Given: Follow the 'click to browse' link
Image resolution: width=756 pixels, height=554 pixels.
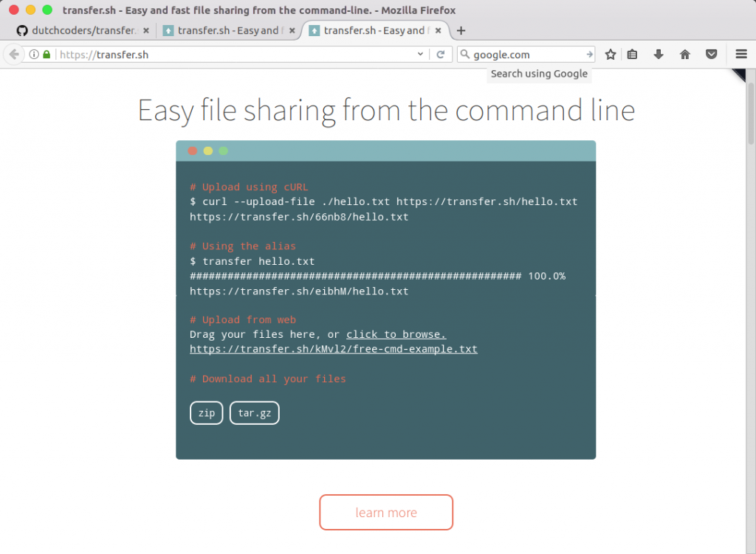Looking at the screenshot, I should (x=396, y=333).
